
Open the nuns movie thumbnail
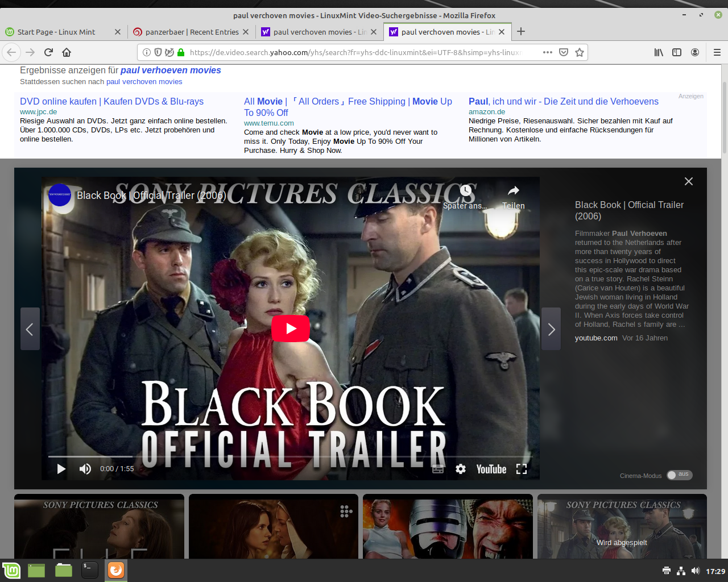pyautogui.click(x=274, y=526)
